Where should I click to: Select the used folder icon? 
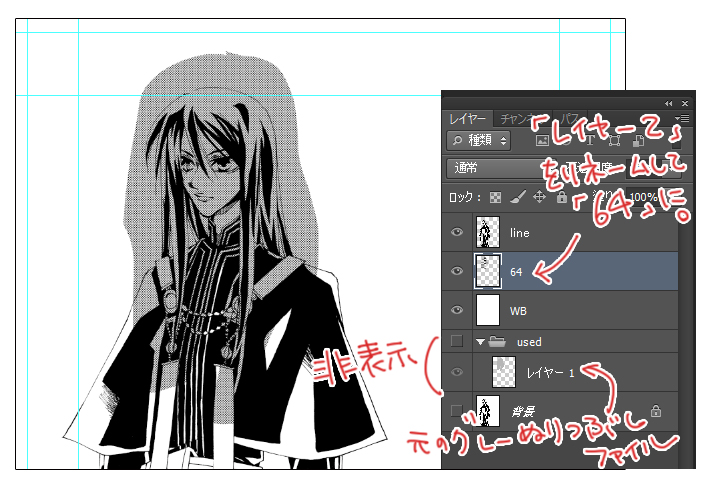click(497, 341)
